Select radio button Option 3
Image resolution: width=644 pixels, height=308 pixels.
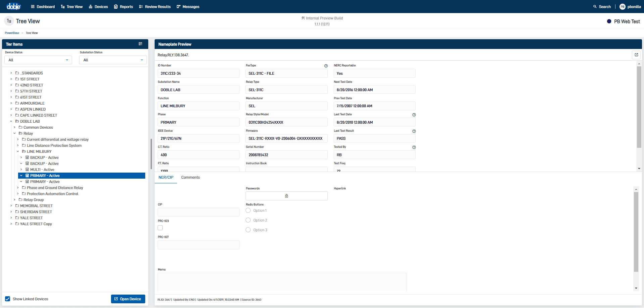[248, 230]
